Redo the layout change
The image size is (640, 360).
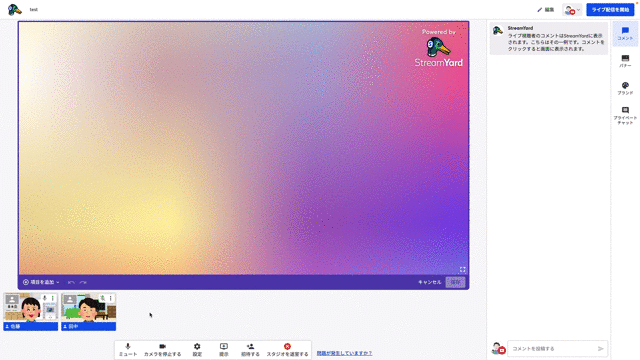coord(83,282)
